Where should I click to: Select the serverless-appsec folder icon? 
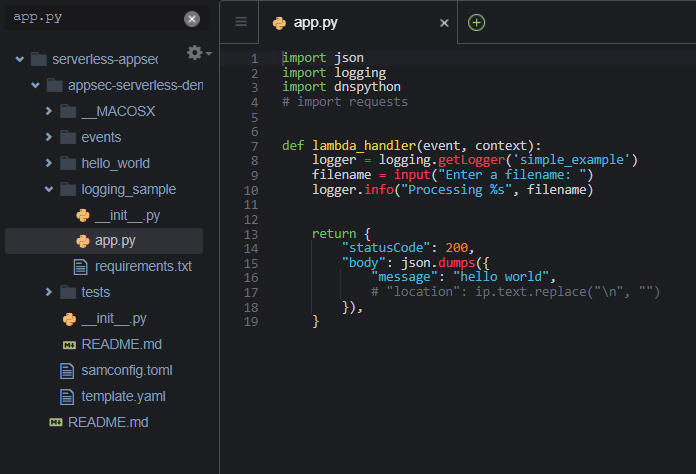click(x=39, y=59)
